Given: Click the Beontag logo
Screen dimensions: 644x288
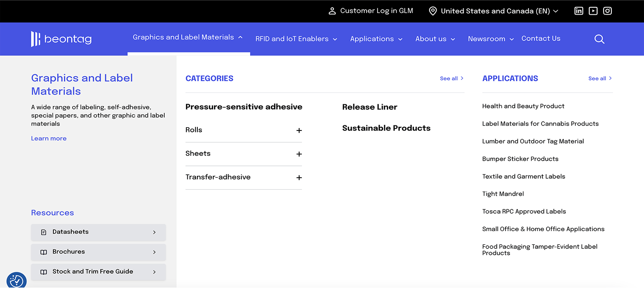Looking at the screenshot, I should 61,39.
